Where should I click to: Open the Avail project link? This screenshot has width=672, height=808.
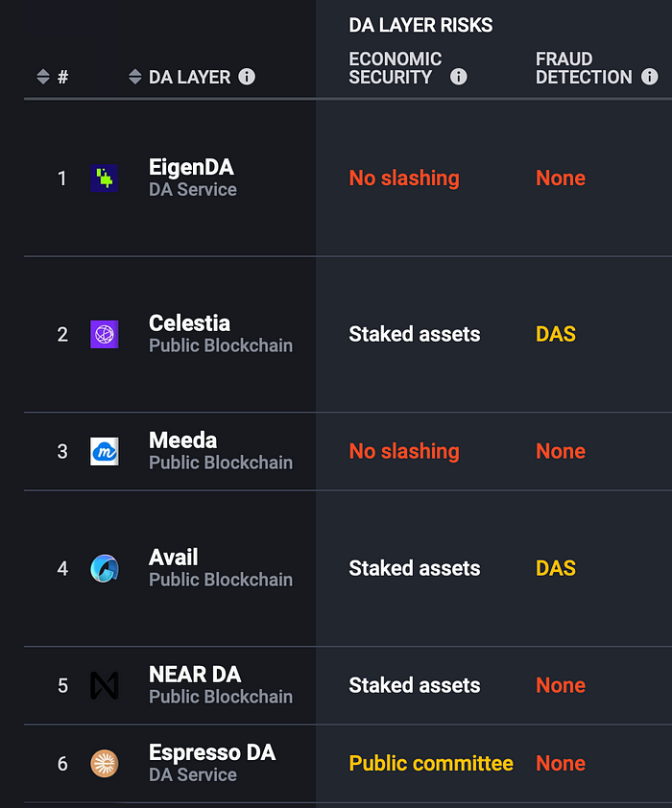[x=173, y=557]
